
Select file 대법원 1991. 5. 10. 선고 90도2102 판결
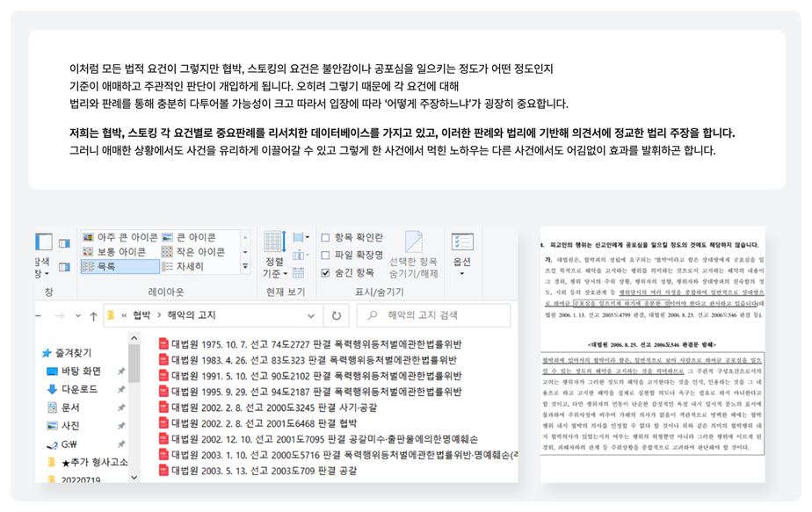tap(309, 376)
